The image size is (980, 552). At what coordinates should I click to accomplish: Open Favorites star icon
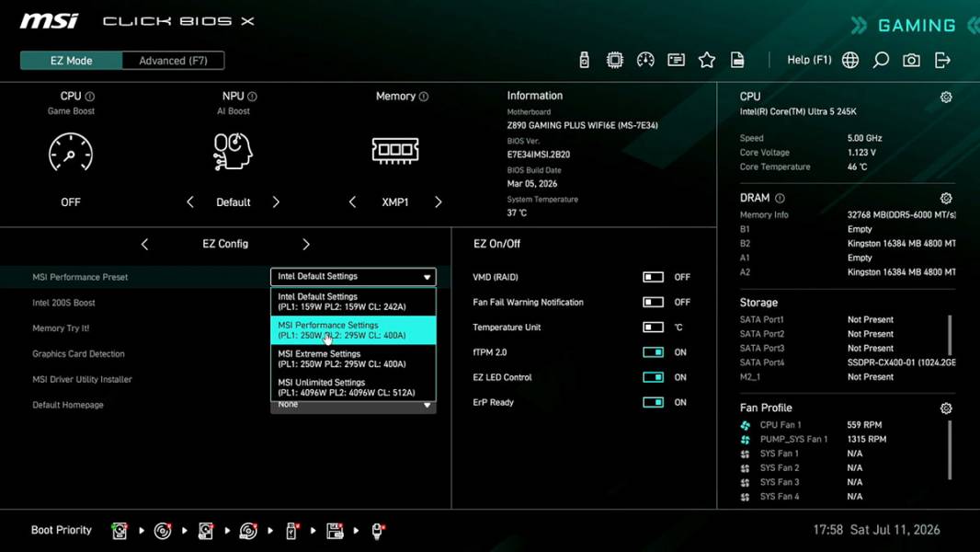pos(706,60)
